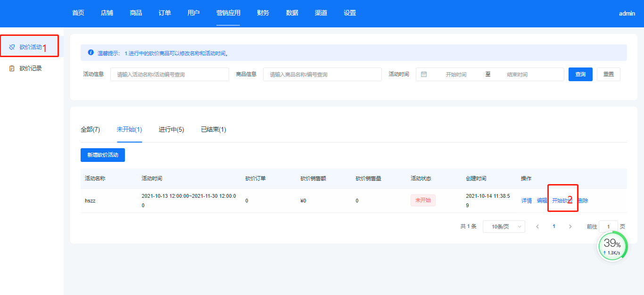Click the 砍价活动 sidebar icon
Image resolution: width=644 pixels, height=295 pixels.
12,47
